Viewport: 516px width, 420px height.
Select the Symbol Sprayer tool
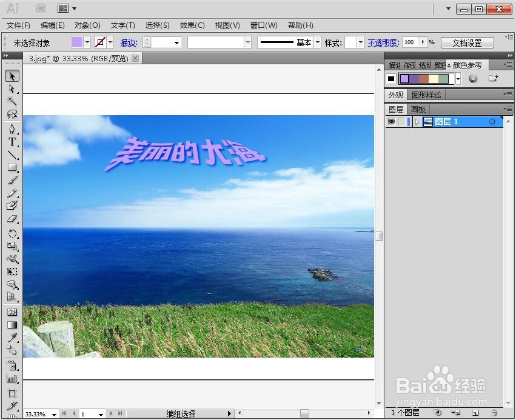click(x=12, y=365)
